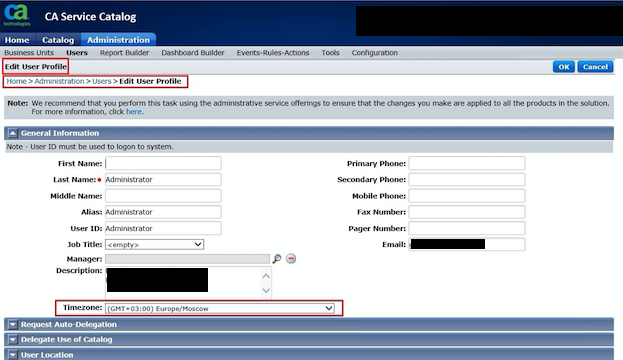Screen dimensions: 623x360
Task: Expand Delegate Use of Catalog section
Action: click(x=13, y=340)
